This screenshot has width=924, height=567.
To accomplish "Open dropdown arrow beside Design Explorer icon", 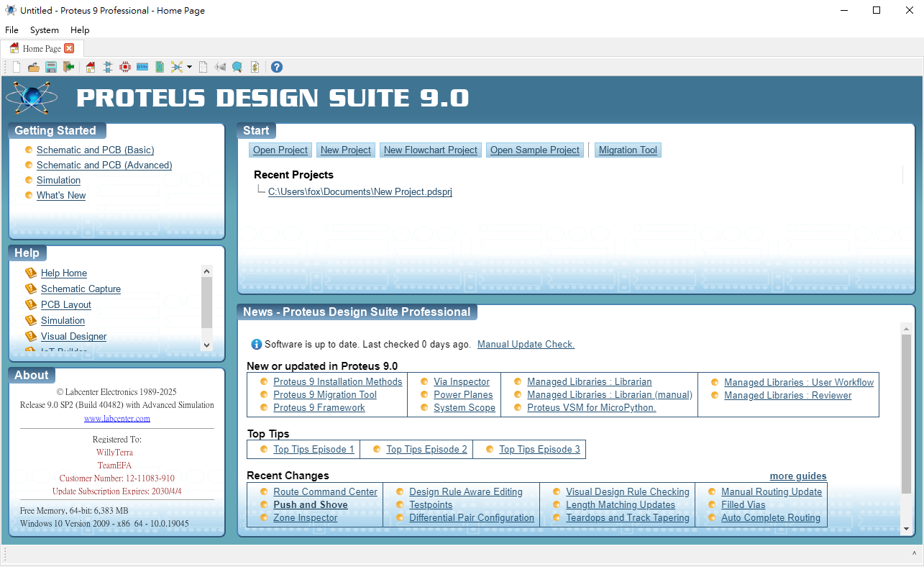I will [189, 67].
